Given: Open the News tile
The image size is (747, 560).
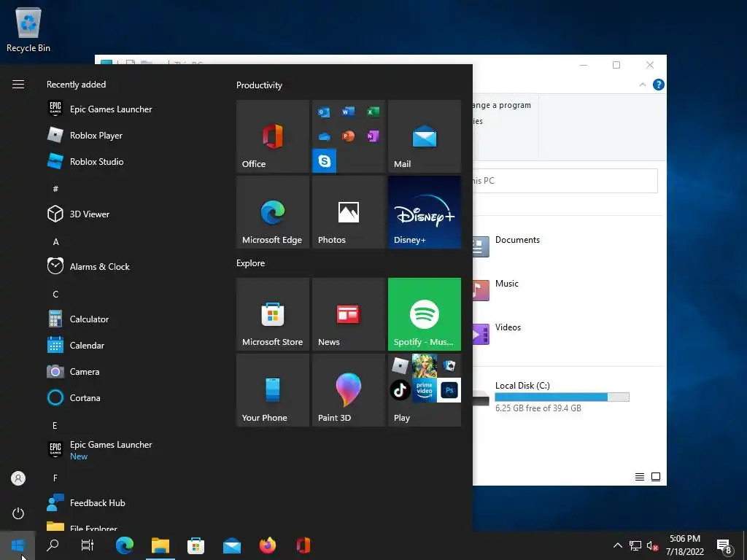Looking at the screenshot, I should (348, 314).
